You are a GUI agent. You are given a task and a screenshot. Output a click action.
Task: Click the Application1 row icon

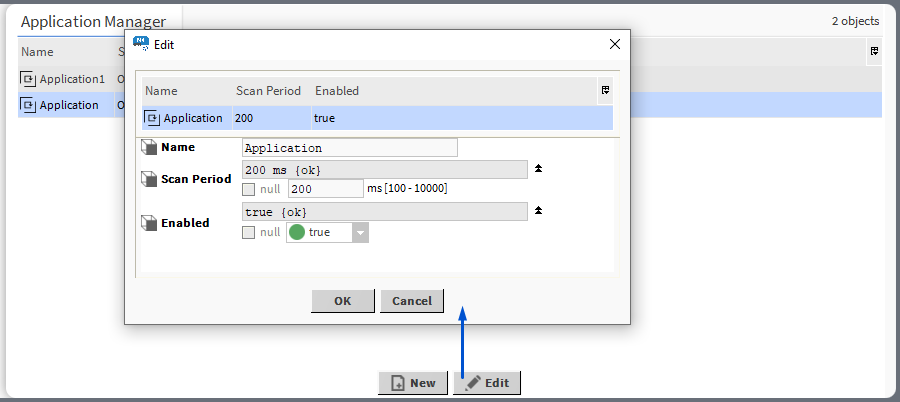pos(29,79)
